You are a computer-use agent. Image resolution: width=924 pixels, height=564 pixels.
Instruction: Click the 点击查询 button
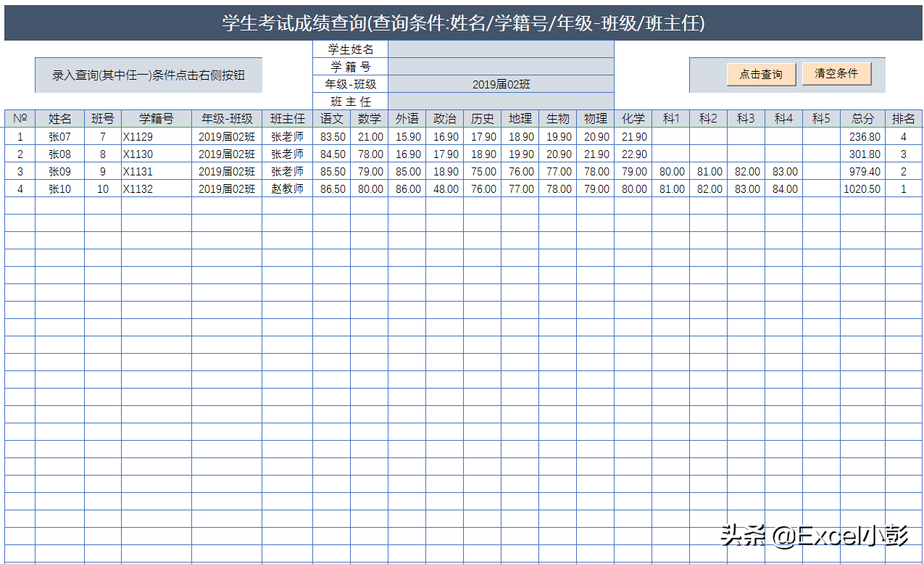click(761, 74)
